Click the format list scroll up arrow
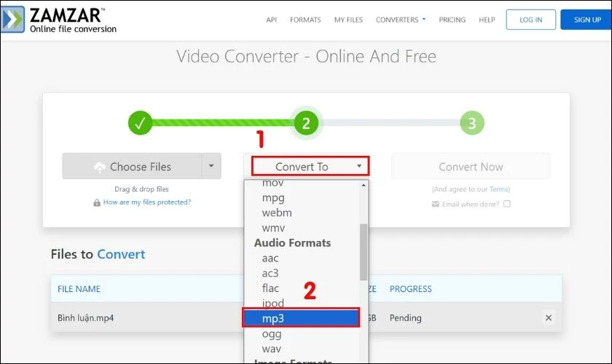The image size is (612, 364). click(364, 185)
